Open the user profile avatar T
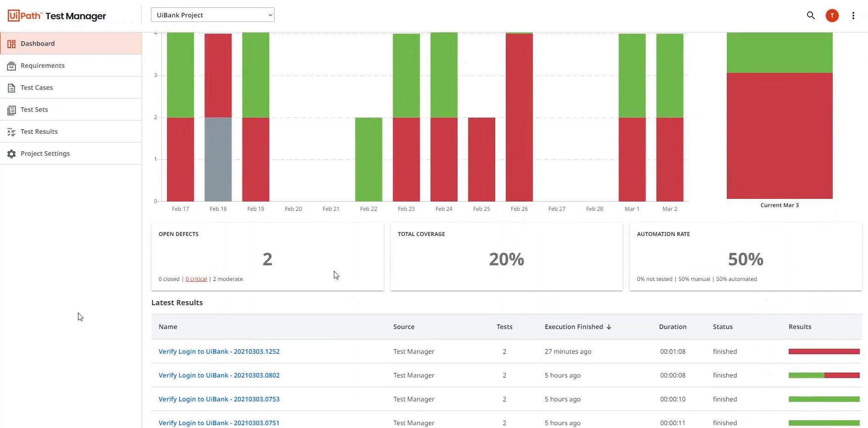Image resolution: width=868 pixels, height=428 pixels. (x=832, y=15)
